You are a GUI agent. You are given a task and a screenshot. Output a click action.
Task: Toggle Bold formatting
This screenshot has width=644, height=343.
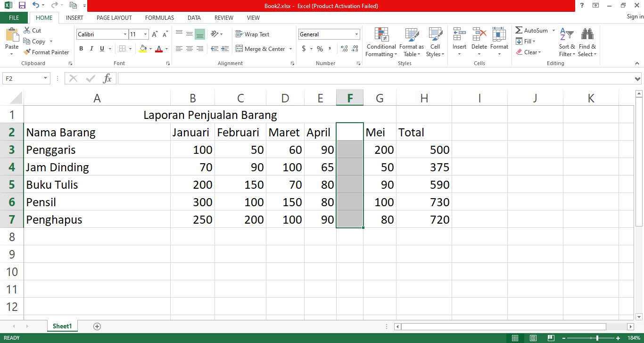pos(81,49)
